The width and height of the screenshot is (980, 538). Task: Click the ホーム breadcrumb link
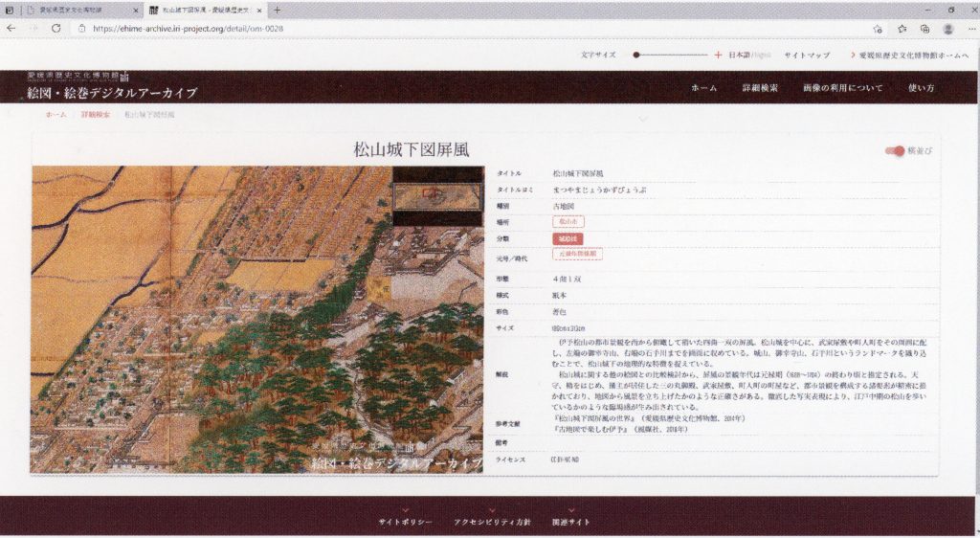pos(56,115)
